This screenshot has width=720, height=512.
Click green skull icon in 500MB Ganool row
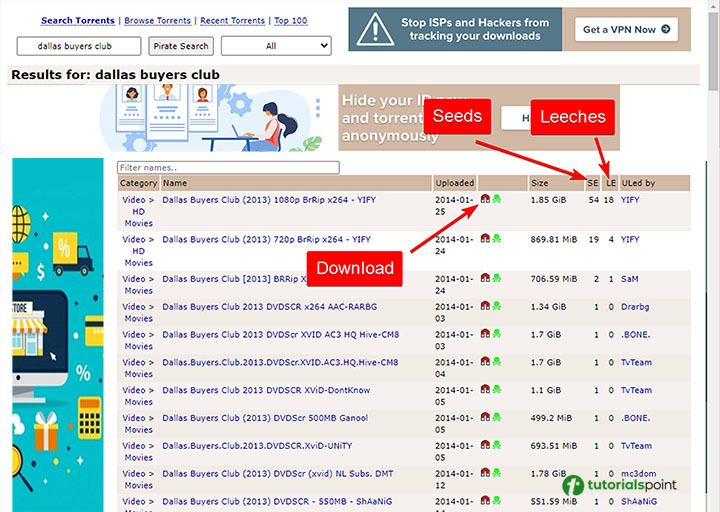tap(496, 417)
